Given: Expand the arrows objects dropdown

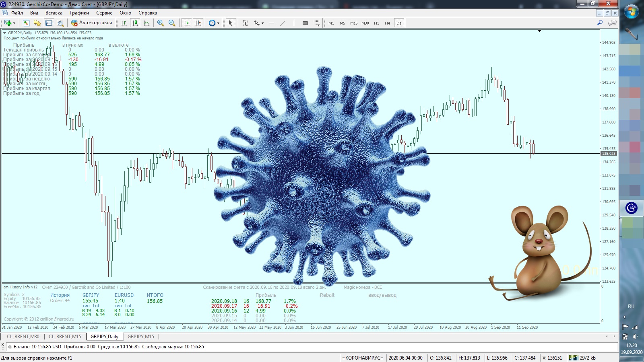Looking at the screenshot, I should click(x=262, y=23).
